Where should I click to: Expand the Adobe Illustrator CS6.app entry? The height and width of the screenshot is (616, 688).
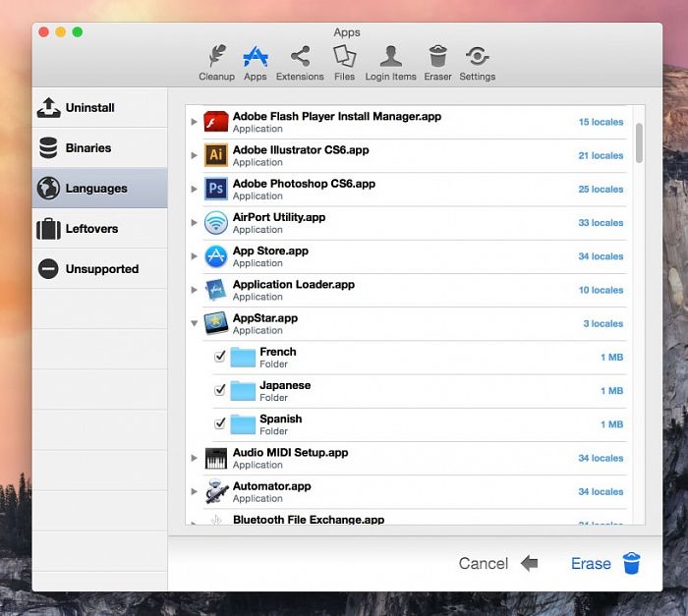click(194, 155)
